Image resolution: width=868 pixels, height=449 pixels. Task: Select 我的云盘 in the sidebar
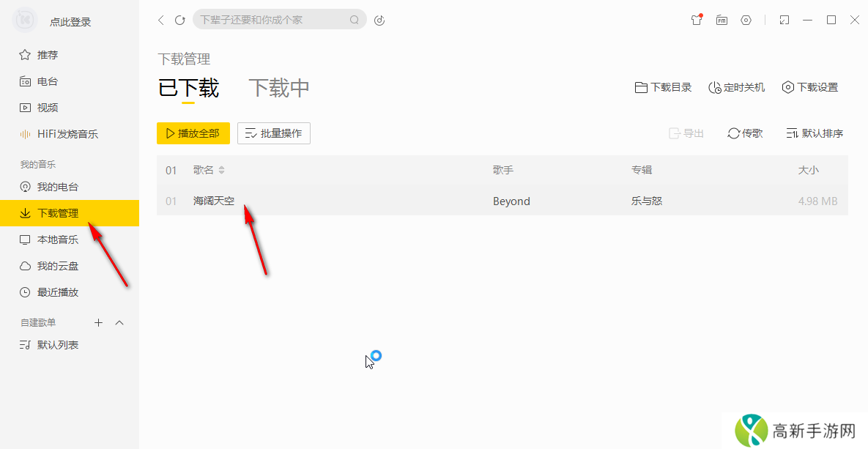click(x=56, y=265)
